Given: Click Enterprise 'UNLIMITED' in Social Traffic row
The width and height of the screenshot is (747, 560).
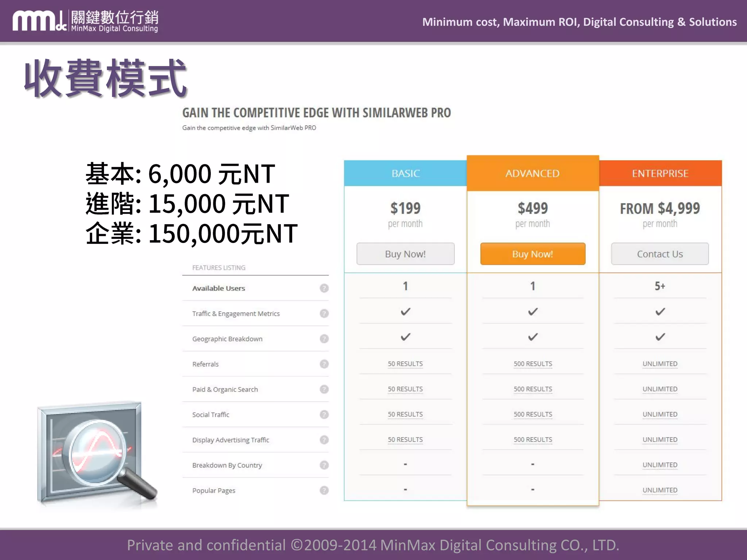Looking at the screenshot, I should (x=660, y=414).
